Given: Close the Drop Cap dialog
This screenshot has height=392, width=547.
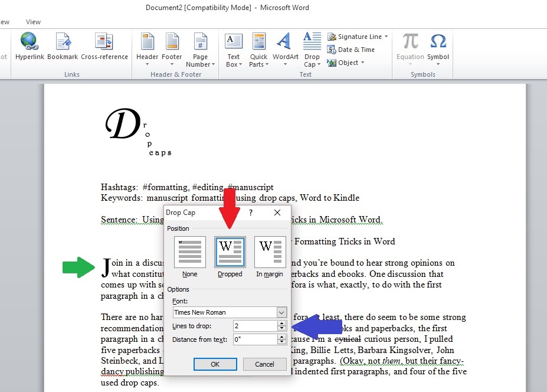Looking at the screenshot, I should 277,213.
